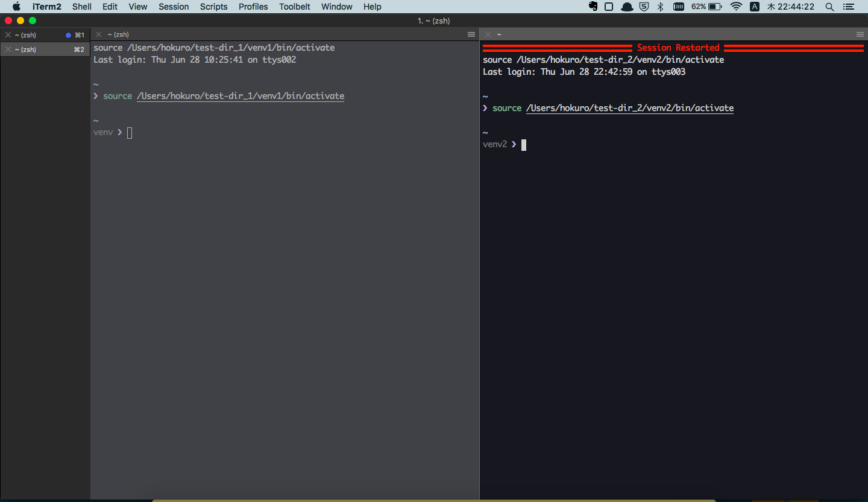Close the right ~ pane

tap(488, 34)
